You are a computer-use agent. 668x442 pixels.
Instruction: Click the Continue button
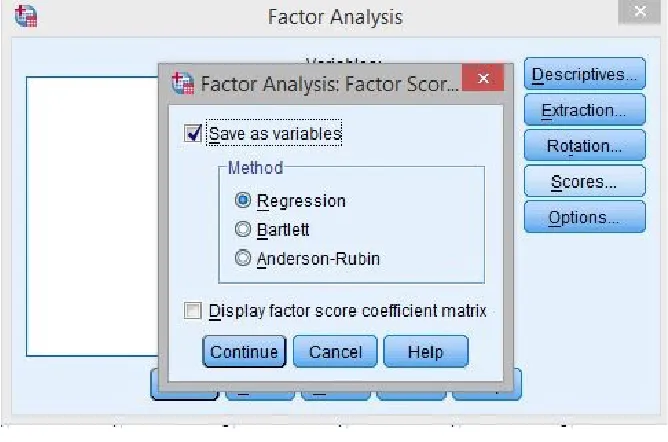pos(244,351)
